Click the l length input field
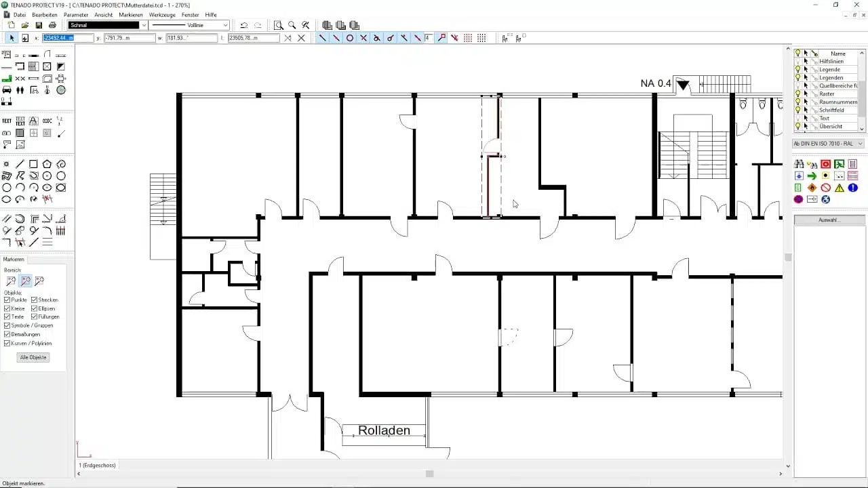 254,38
